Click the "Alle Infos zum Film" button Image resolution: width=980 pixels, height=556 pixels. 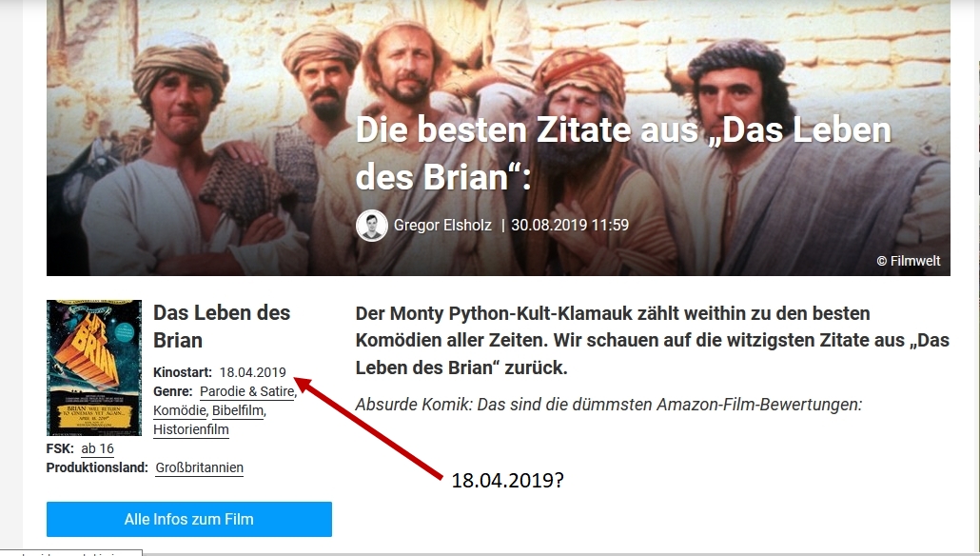coord(188,519)
